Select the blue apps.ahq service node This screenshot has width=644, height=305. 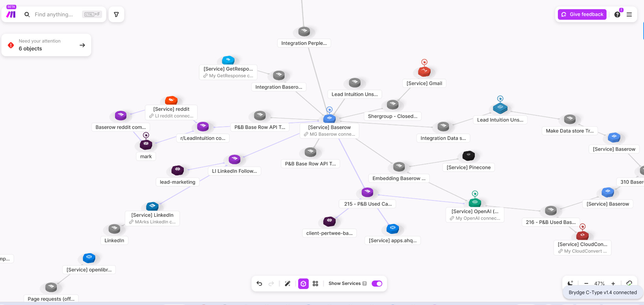point(392,228)
